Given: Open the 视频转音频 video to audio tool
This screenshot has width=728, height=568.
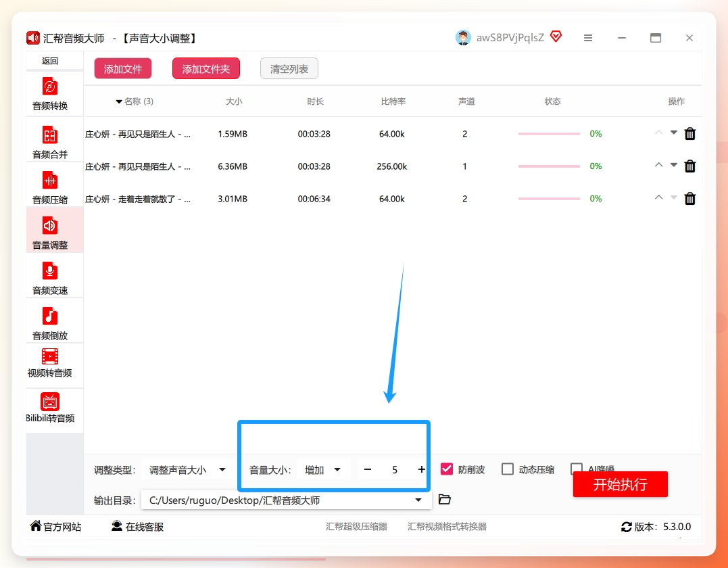Looking at the screenshot, I should [50, 362].
